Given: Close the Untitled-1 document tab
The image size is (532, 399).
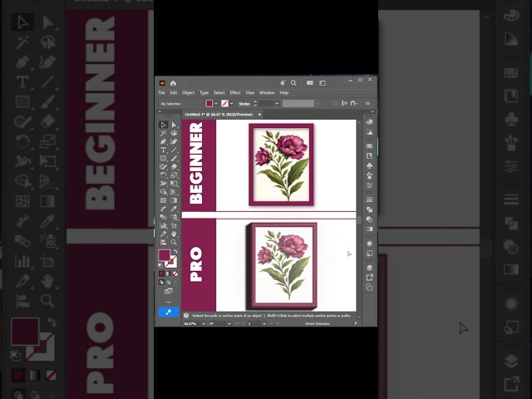Looking at the screenshot, I should pos(259,115).
